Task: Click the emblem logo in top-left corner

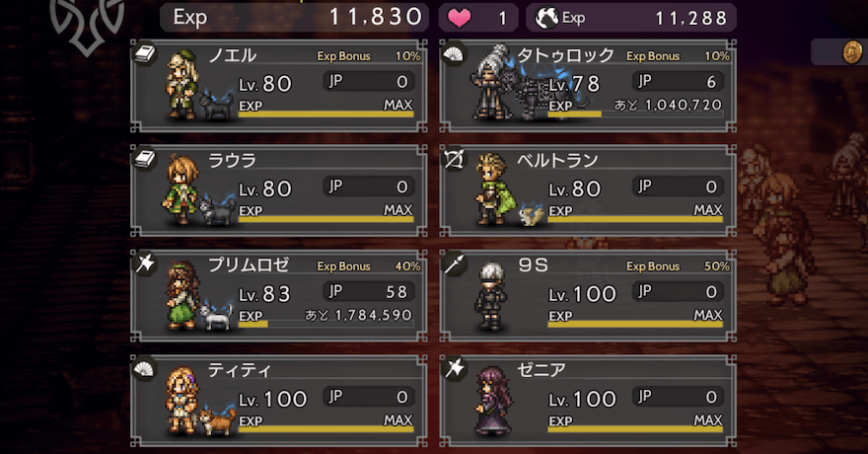Action: 87,26
